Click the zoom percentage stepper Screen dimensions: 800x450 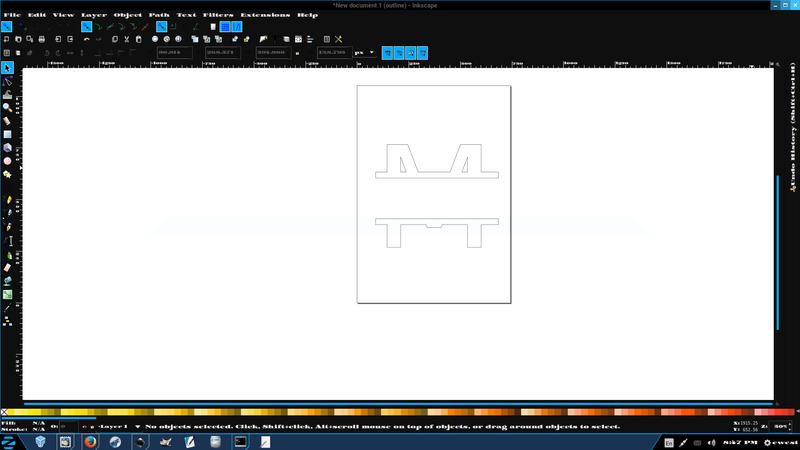[x=790, y=426]
